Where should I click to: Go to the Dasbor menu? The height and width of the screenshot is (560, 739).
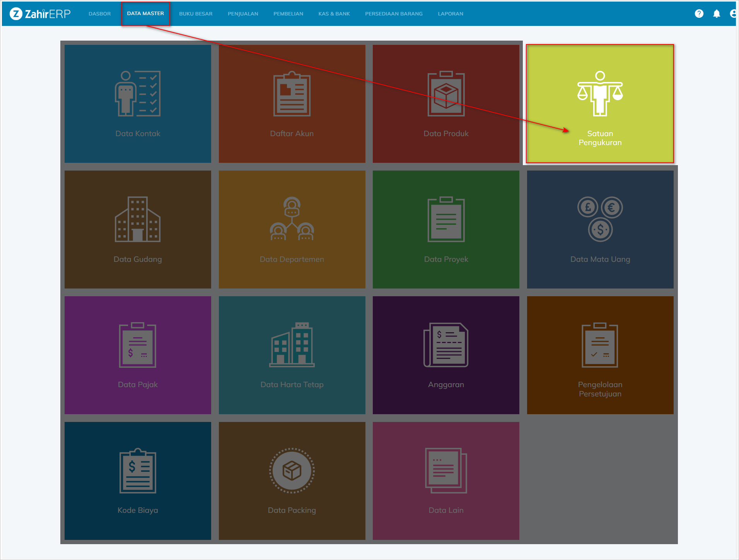click(x=99, y=14)
